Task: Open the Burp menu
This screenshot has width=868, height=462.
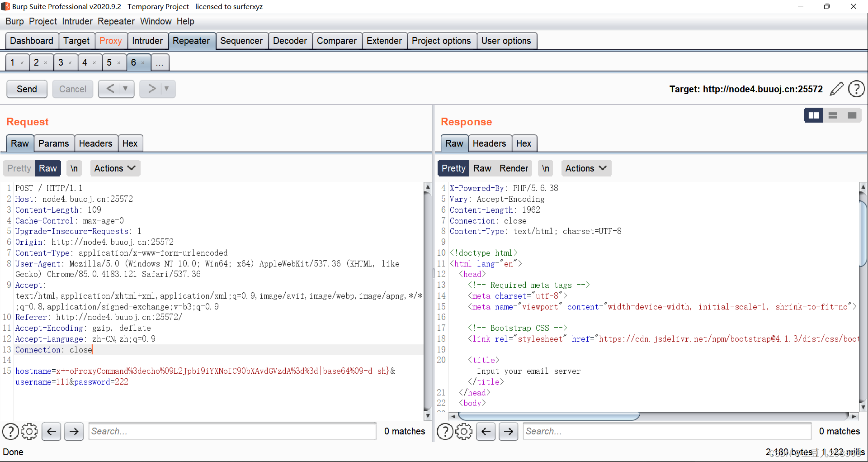Action: coord(14,21)
